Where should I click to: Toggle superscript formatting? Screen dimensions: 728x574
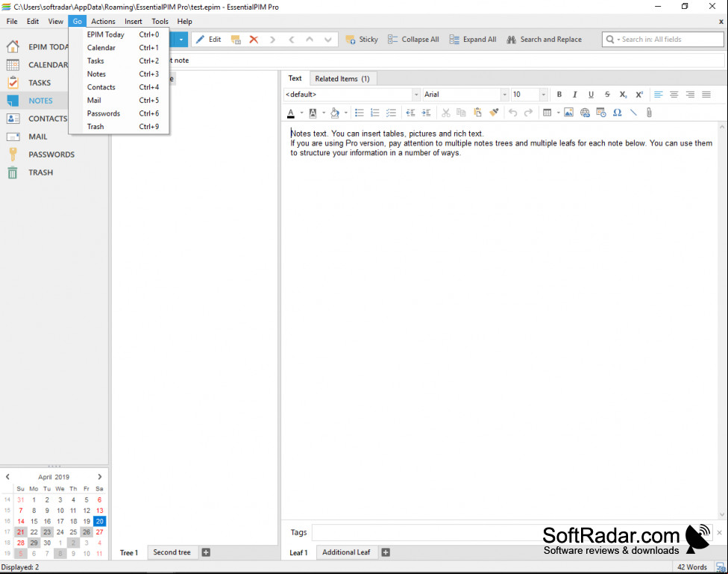(x=639, y=94)
